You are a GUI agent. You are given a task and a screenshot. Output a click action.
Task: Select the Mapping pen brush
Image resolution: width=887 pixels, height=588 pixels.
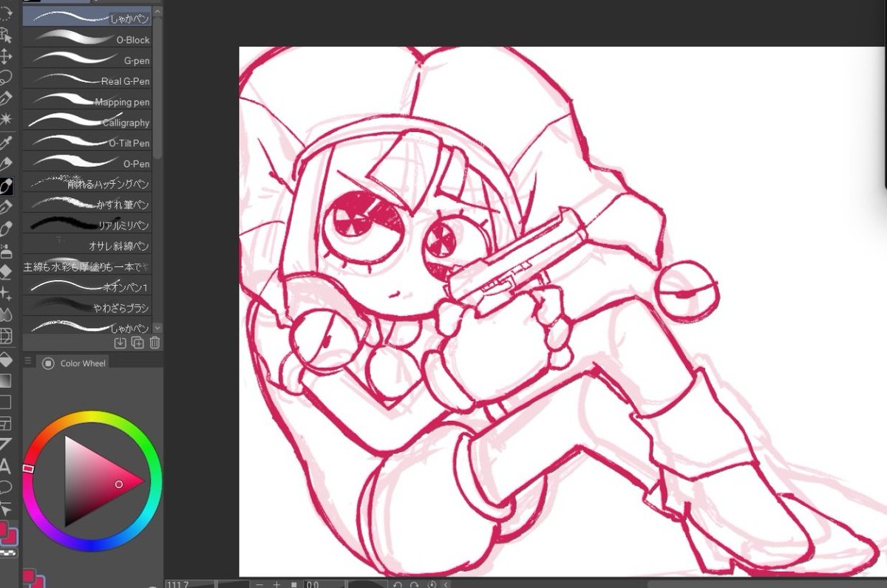pos(87,99)
